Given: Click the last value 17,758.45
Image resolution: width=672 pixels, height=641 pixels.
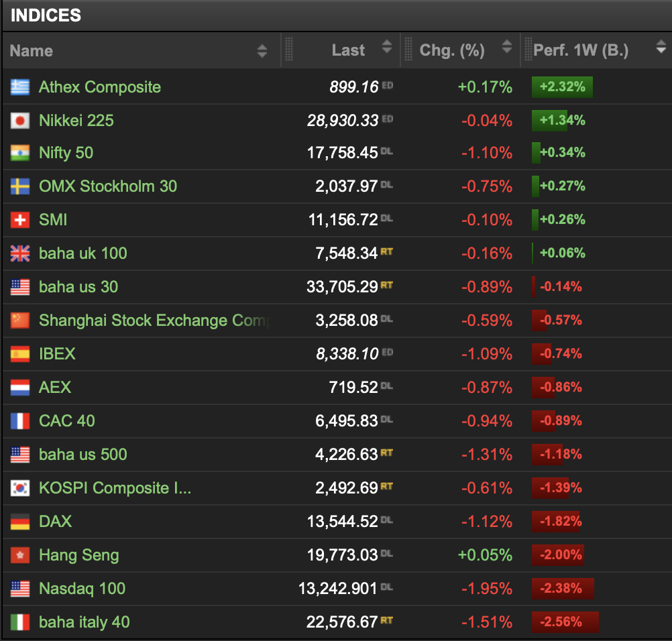Looking at the screenshot, I should click(x=343, y=153).
